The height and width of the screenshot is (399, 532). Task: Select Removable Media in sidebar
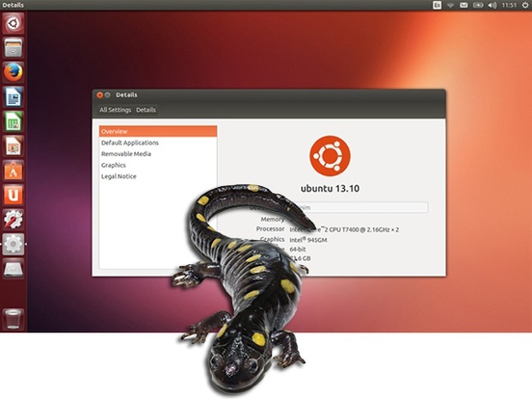158,154
